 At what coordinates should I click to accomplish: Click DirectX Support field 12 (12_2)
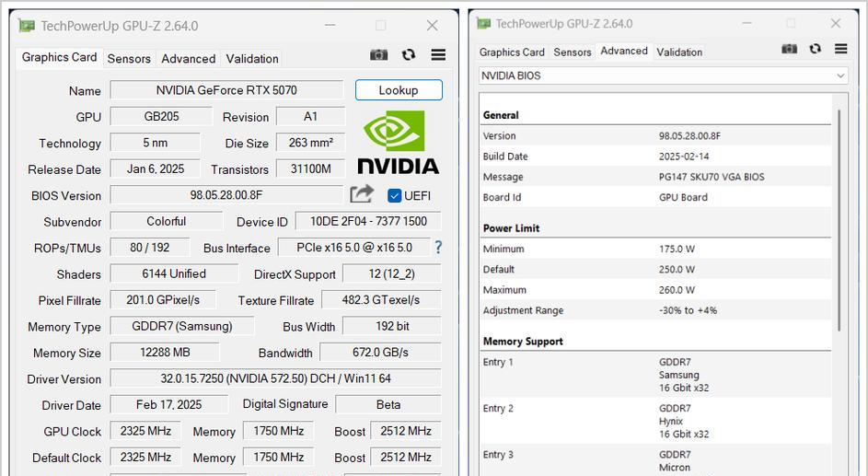point(392,273)
